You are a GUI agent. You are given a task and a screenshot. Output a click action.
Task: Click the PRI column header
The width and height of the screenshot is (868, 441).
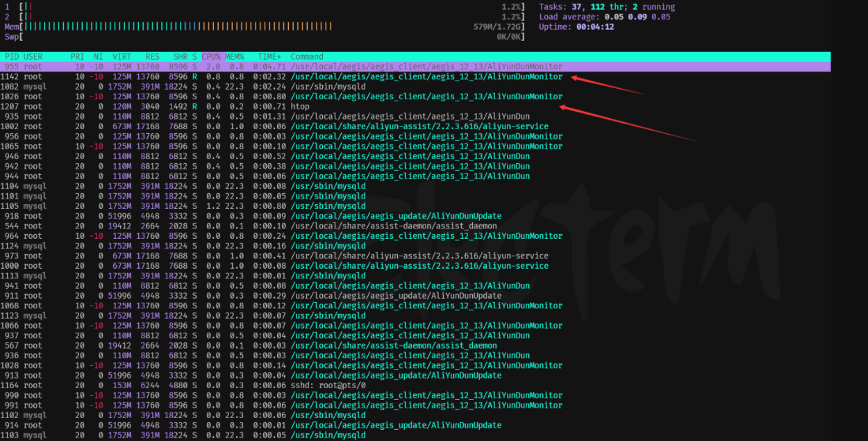click(x=78, y=57)
